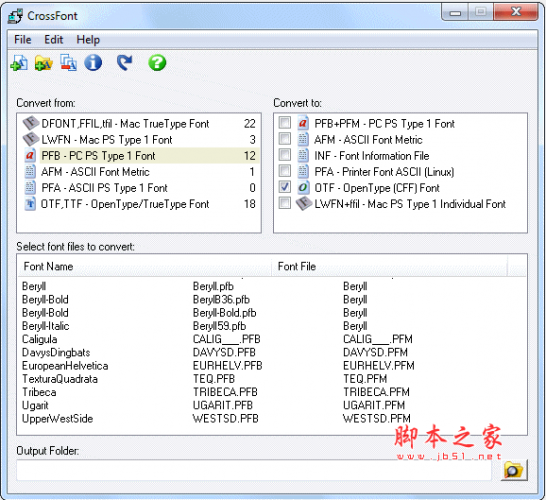Select Caligula font row
The height and width of the screenshot is (500, 546).
272,339
